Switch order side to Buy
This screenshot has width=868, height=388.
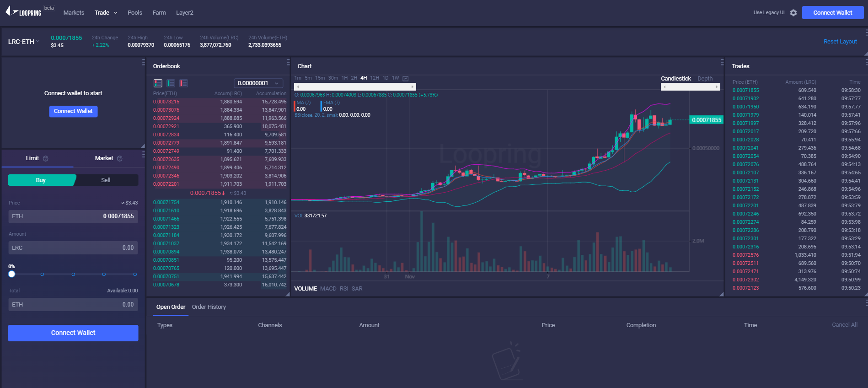click(x=41, y=180)
